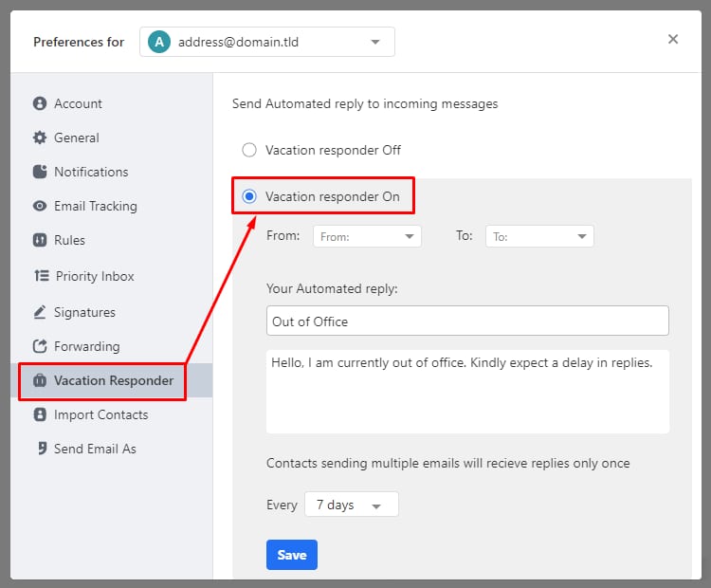This screenshot has height=588, width=711.
Task: Click the Notifications icon in sidebar
Action: click(40, 172)
